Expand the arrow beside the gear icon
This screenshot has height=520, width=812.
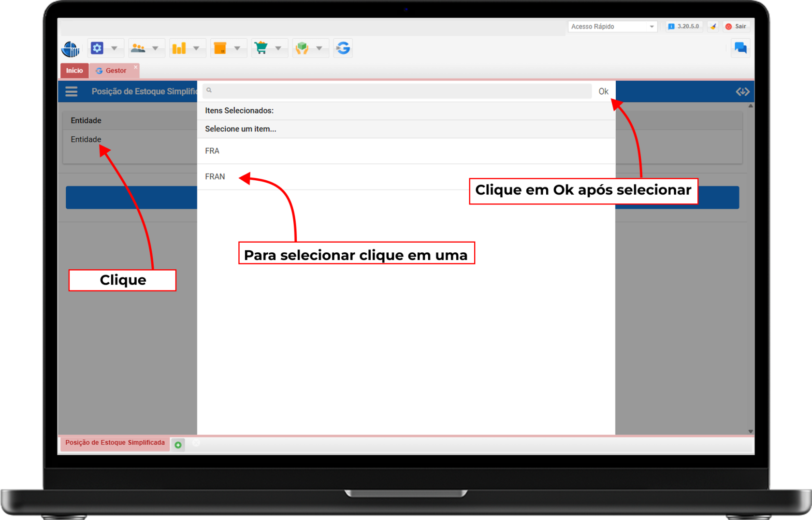point(115,48)
